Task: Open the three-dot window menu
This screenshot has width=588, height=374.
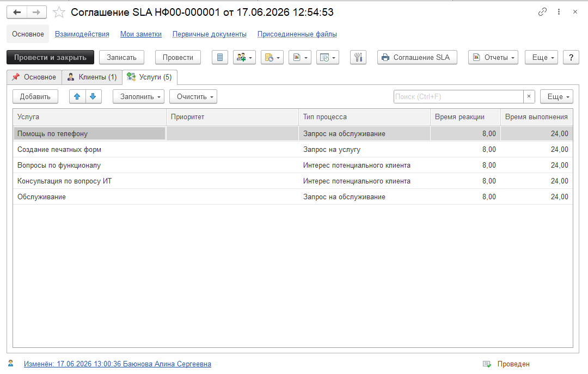Action: tap(559, 12)
